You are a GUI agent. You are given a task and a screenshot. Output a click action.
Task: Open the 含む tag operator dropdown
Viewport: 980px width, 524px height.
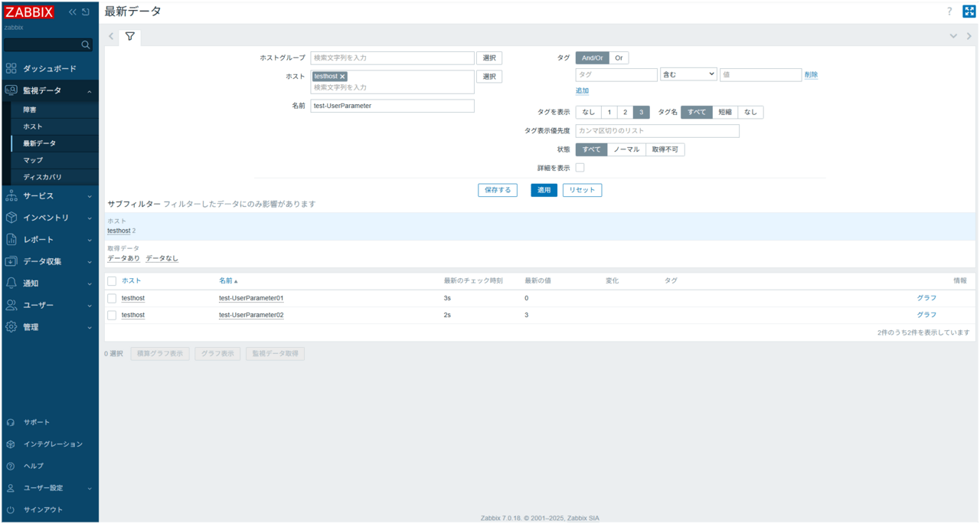click(688, 74)
